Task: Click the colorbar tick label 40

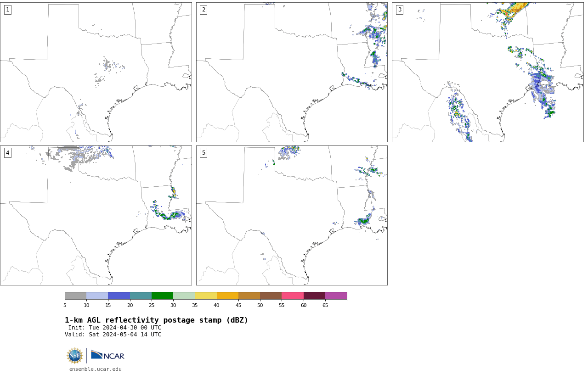Action: [217, 305]
